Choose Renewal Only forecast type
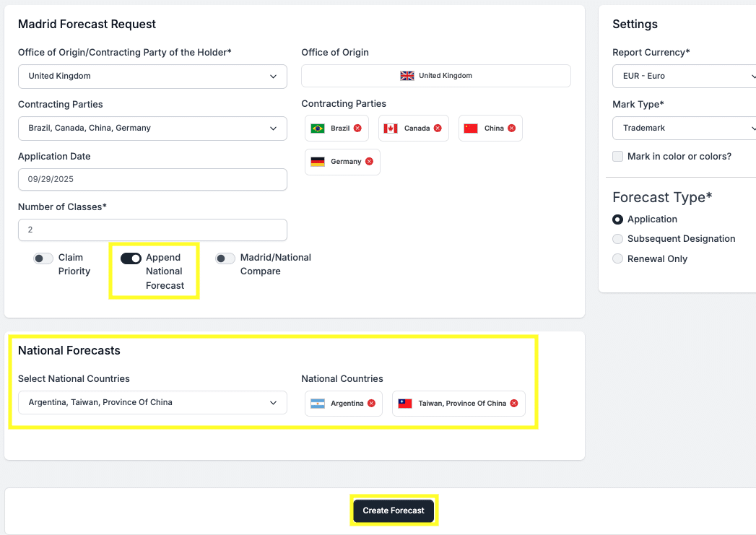756x535 pixels. 617,259
